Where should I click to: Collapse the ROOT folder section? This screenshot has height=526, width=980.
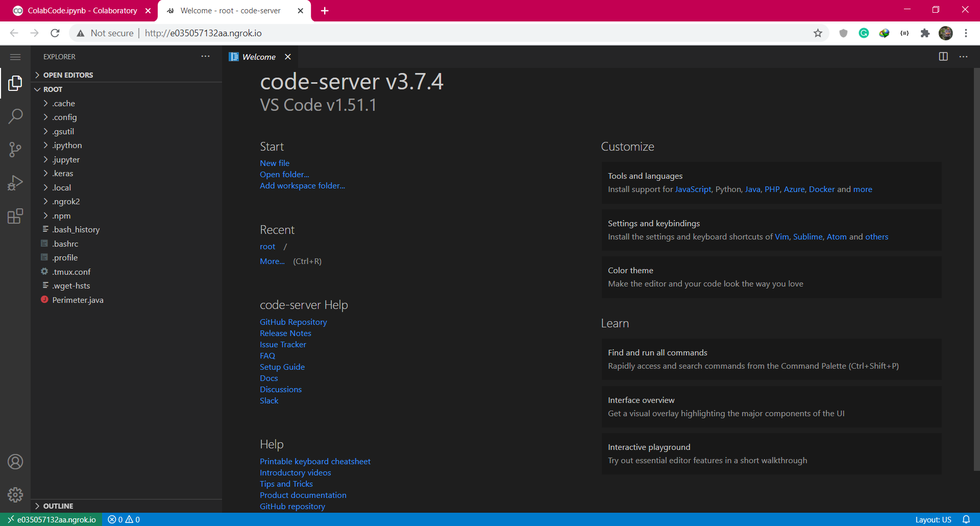coord(53,89)
